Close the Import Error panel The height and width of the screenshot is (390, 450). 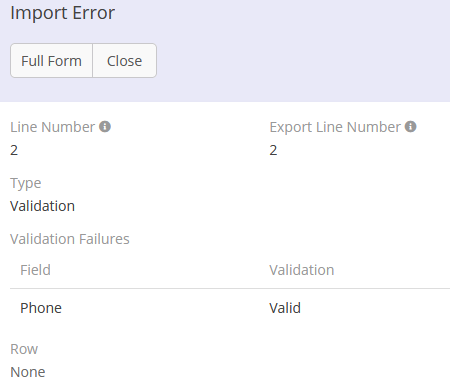[124, 61]
